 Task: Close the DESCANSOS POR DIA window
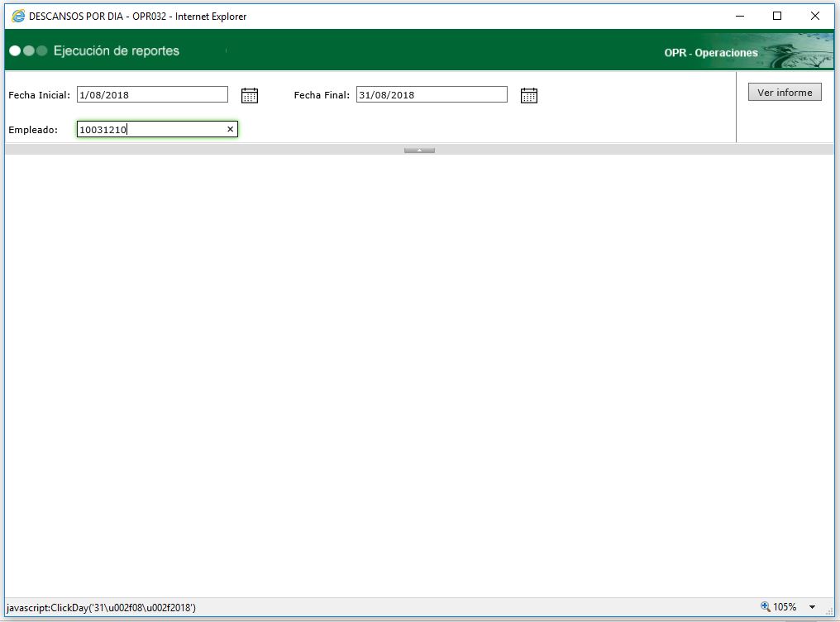coord(815,16)
